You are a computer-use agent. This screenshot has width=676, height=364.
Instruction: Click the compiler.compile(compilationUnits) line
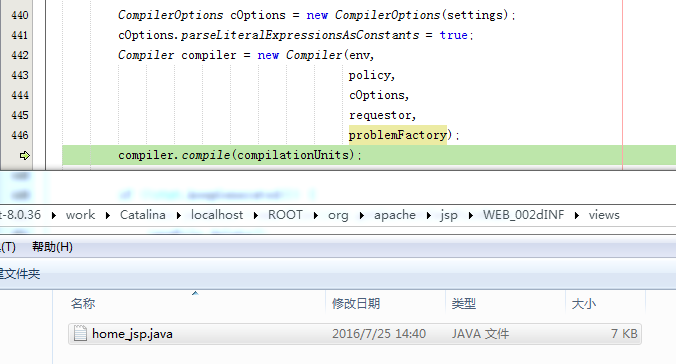(369, 155)
